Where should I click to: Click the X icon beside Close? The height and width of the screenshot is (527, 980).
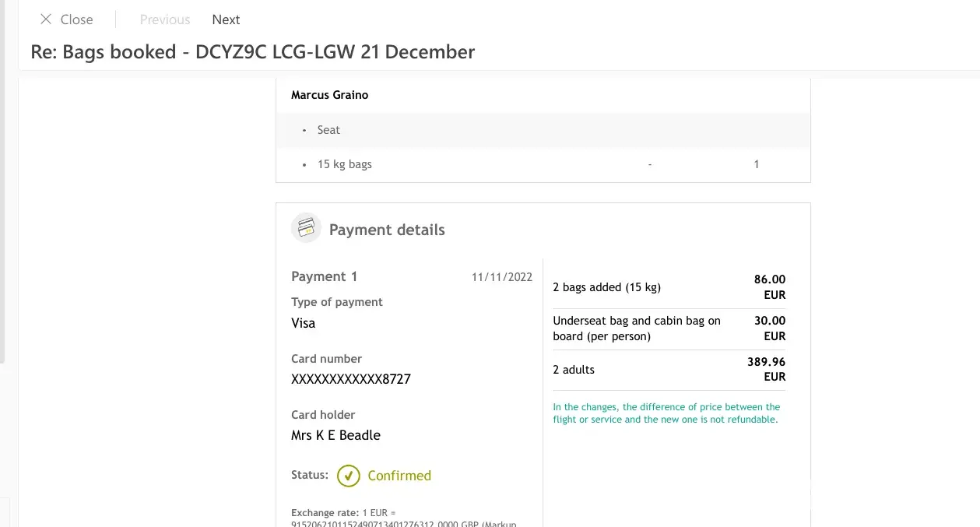[x=46, y=19]
